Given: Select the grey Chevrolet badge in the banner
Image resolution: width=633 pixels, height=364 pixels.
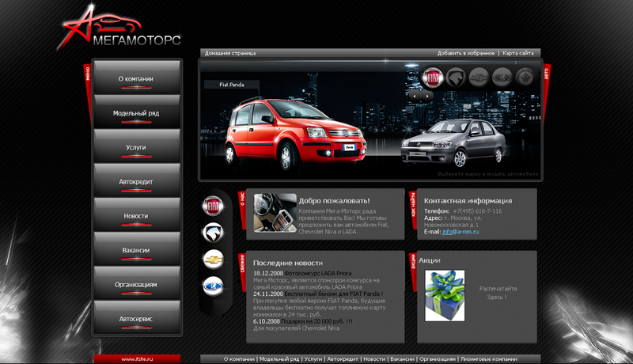Looking at the screenshot, I should coord(479,78).
